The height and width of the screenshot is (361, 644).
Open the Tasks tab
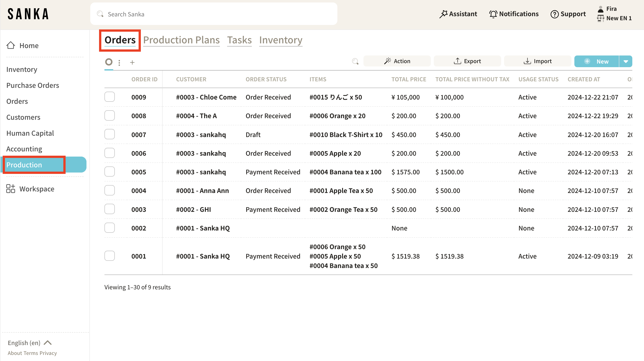point(239,40)
